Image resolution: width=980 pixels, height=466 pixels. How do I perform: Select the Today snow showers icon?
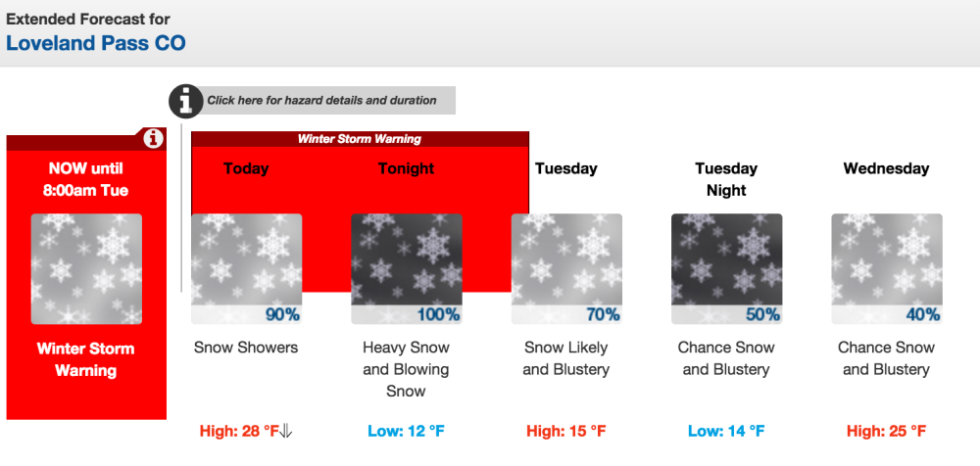246,268
